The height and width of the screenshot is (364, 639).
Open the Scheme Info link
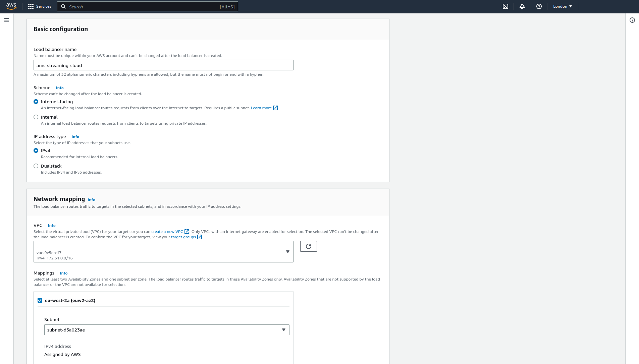[x=60, y=88]
